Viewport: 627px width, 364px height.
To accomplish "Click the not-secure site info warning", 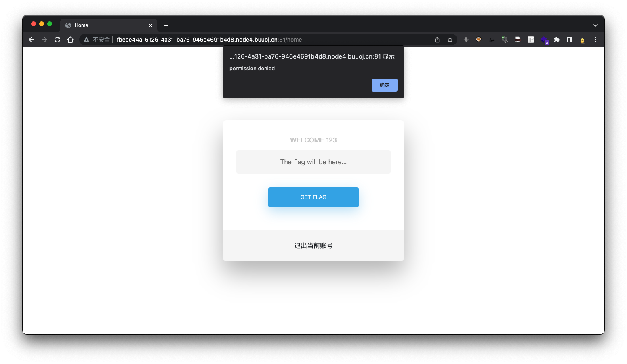I will tap(97, 40).
